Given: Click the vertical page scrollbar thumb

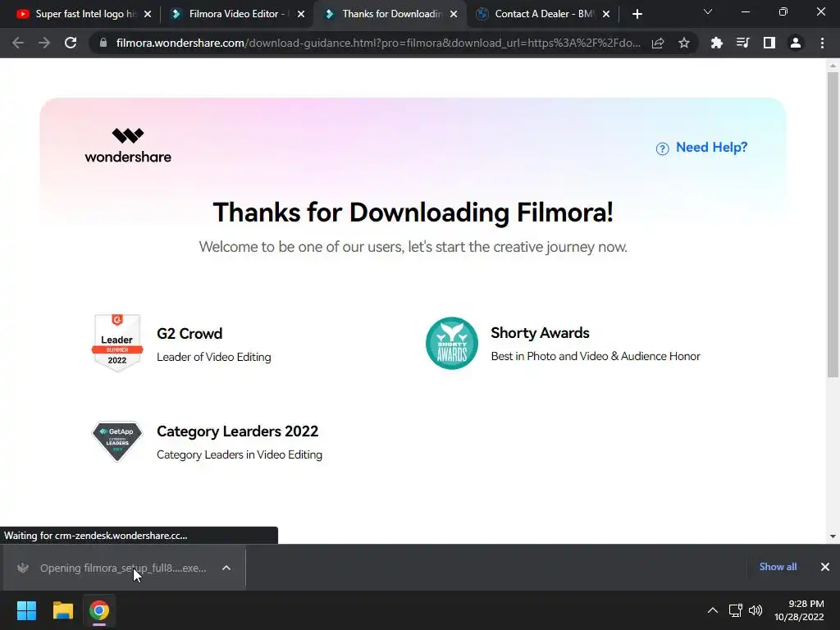Looking at the screenshot, I should [x=833, y=225].
